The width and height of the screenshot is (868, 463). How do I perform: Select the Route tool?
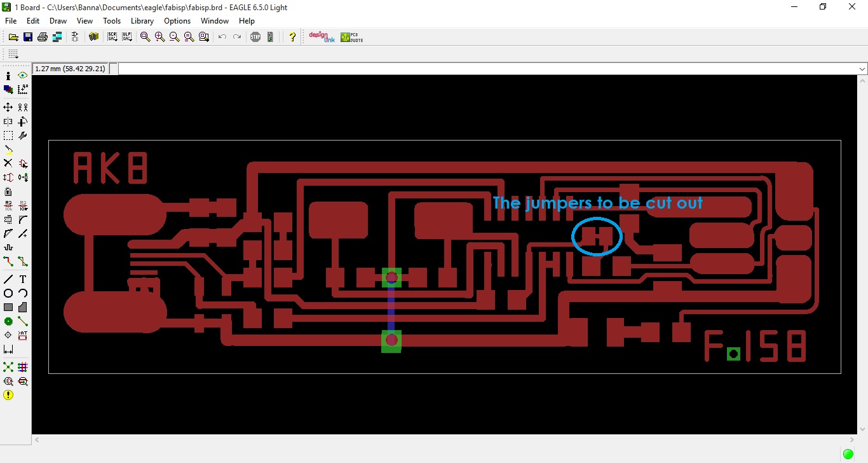tap(8, 261)
